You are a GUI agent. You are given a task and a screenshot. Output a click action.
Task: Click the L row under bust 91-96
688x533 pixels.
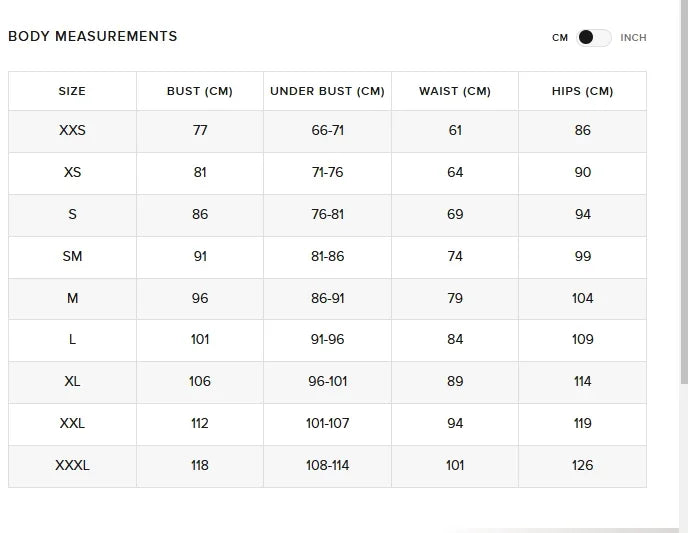click(x=327, y=340)
